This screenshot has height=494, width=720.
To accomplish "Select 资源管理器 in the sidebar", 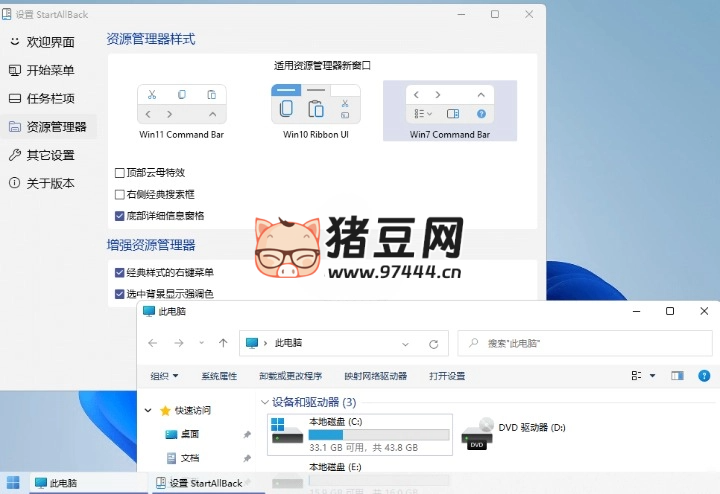I will tap(48, 127).
